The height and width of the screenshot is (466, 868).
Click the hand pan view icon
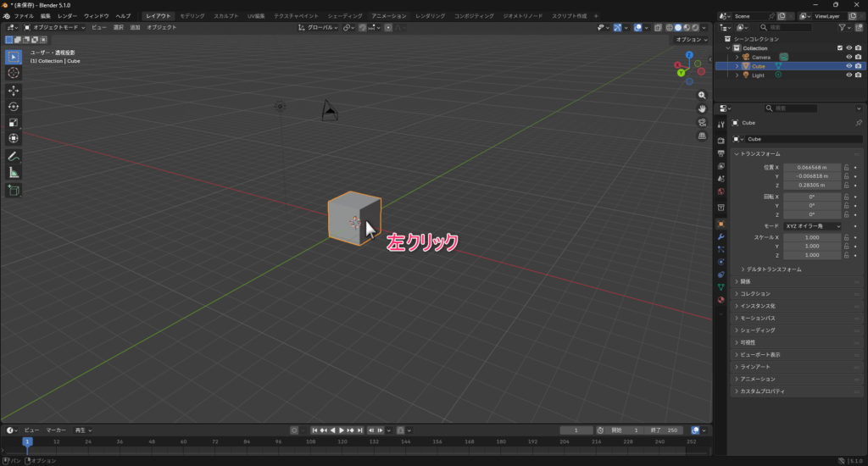(x=703, y=108)
